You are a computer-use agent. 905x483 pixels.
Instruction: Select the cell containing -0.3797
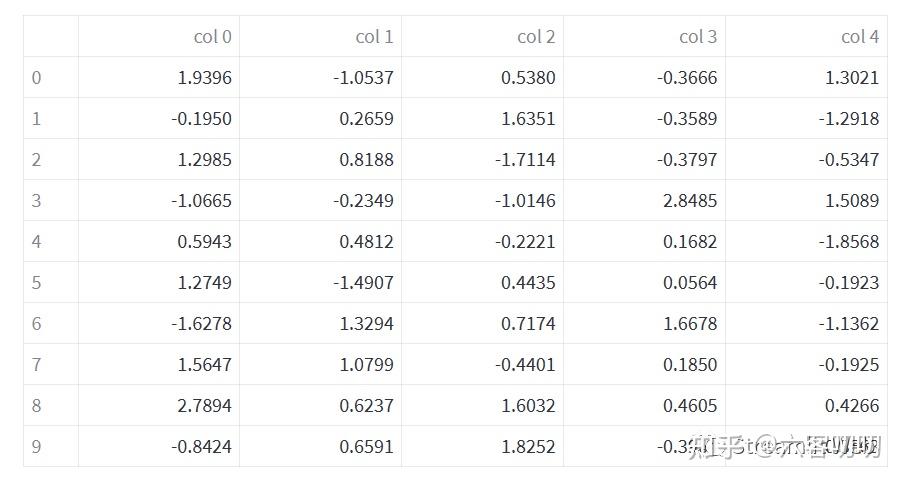[x=687, y=160]
